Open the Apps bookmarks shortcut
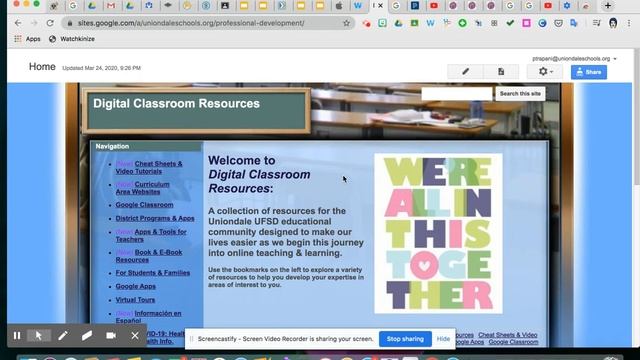Image resolution: width=640 pixels, height=360 pixels. tap(27, 39)
